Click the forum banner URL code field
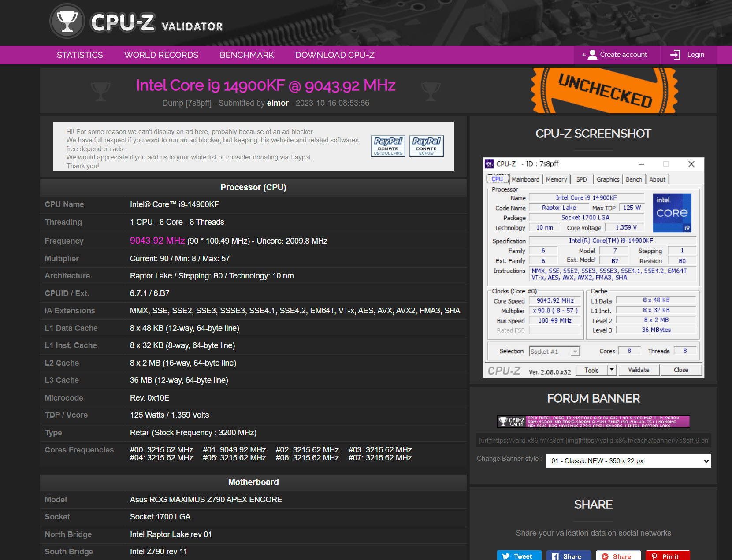 click(x=593, y=441)
